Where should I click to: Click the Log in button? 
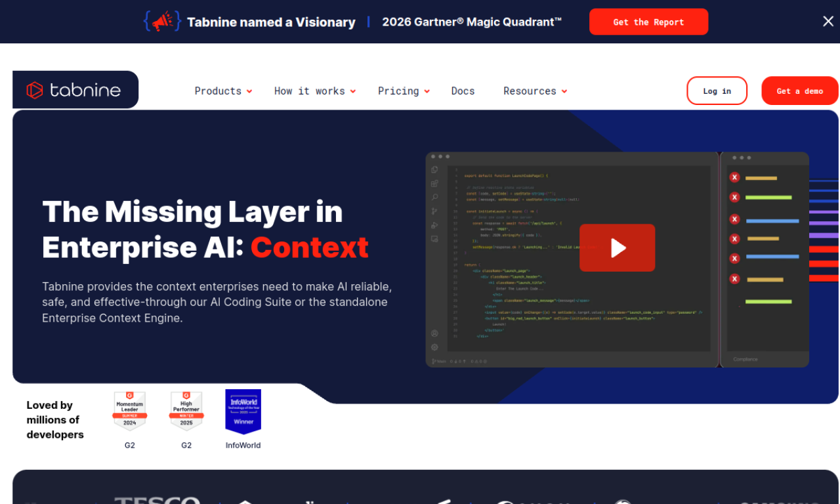[x=717, y=91]
